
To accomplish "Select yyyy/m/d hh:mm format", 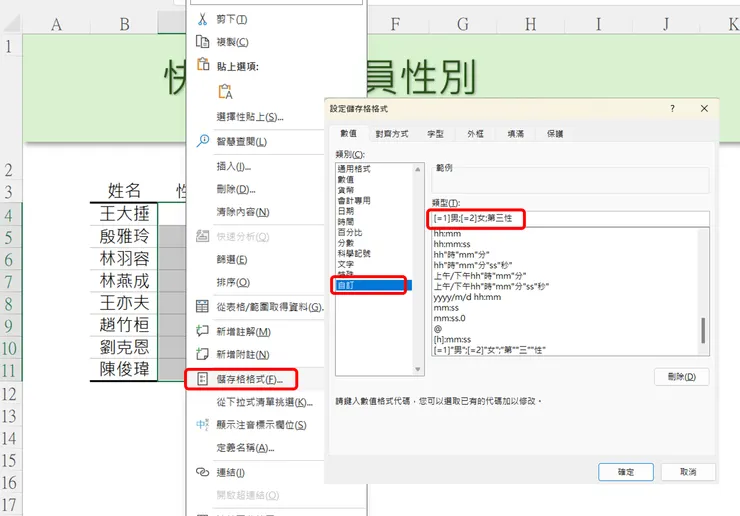I will (x=467, y=297).
